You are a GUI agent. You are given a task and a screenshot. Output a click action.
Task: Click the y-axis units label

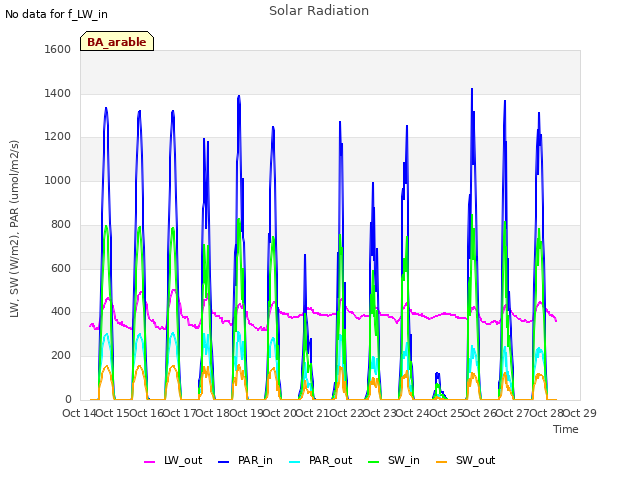pyautogui.click(x=14, y=229)
